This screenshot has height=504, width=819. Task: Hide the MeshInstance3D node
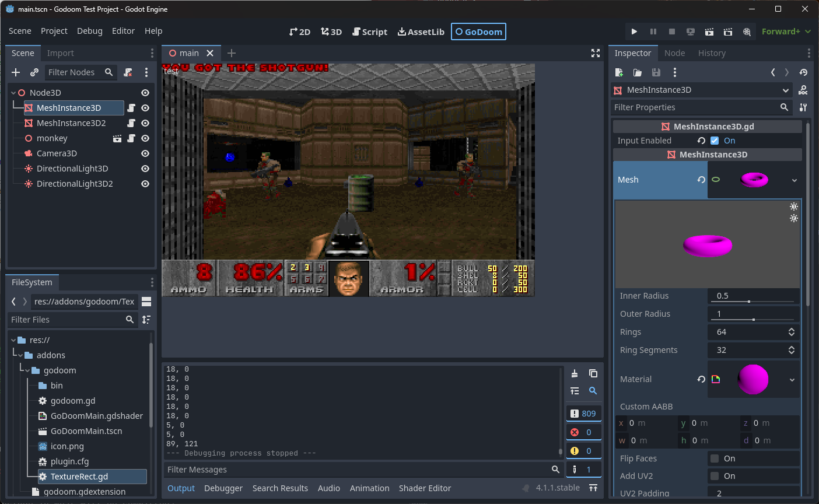[145, 108]
